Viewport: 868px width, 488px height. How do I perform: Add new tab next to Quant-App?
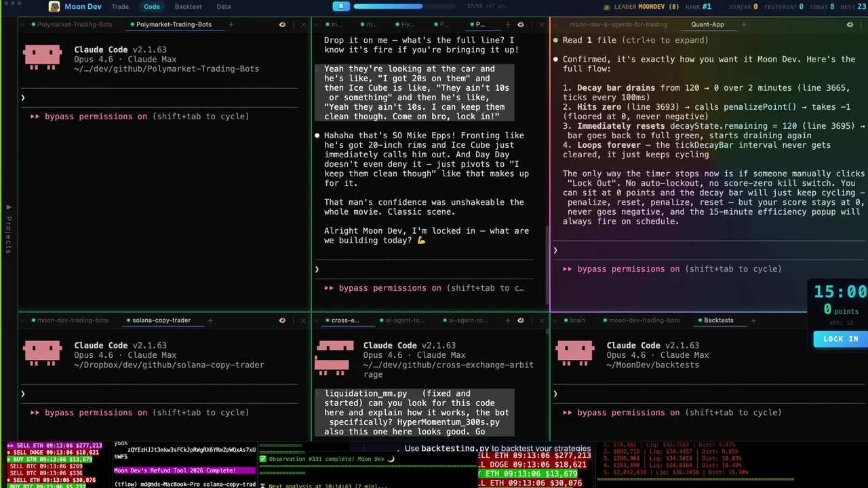point(744,24)
